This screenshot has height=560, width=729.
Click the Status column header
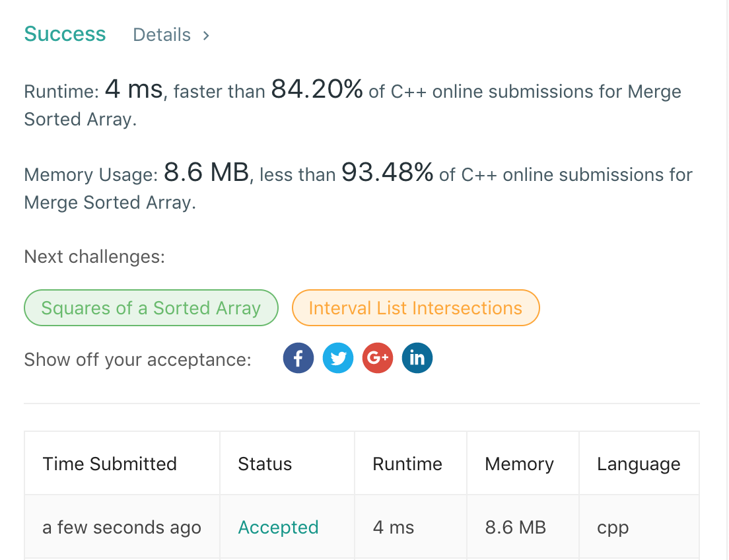click(265, 464)
